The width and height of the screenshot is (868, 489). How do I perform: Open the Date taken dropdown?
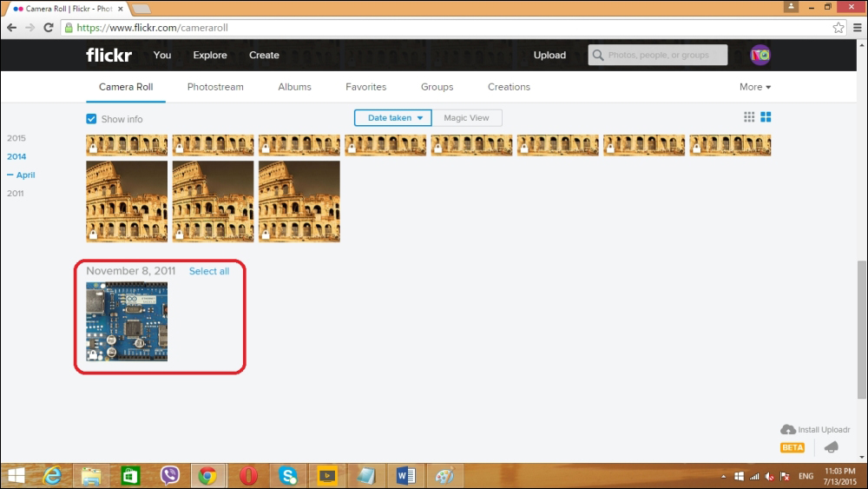(393, 118)
